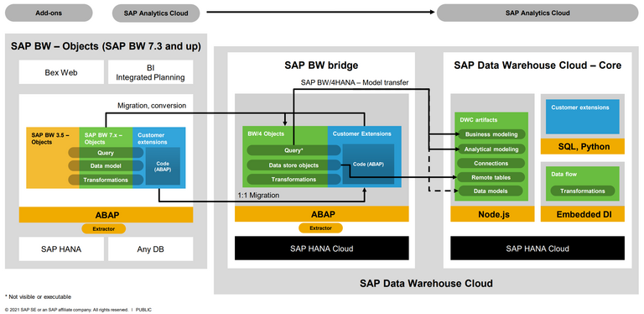Select the BI Integrated Planning box
This screenshot has height=314, width=644.
pos(150,72)
